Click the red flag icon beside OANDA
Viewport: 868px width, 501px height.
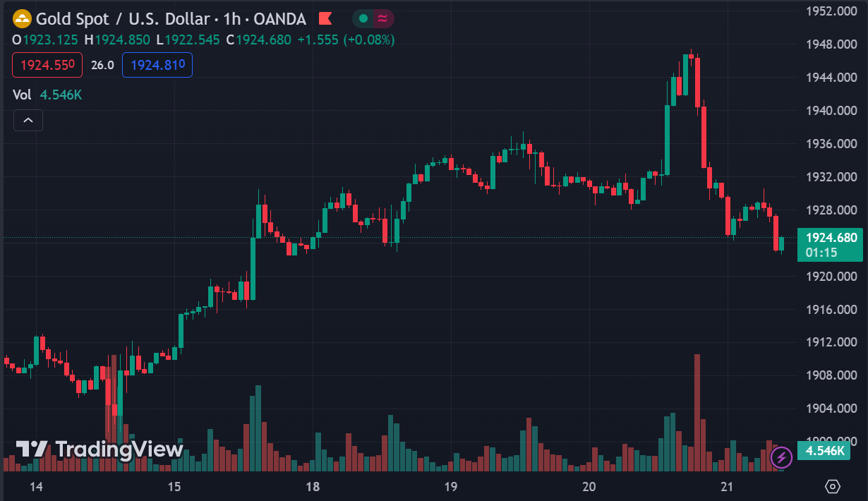tap(325, 19)
